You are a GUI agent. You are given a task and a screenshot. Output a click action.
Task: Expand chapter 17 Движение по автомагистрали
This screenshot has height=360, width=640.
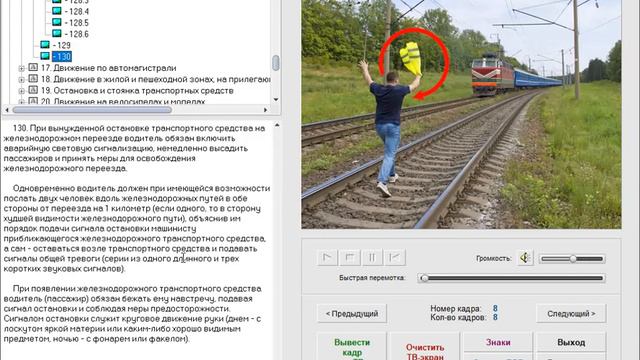click(22, 69)
